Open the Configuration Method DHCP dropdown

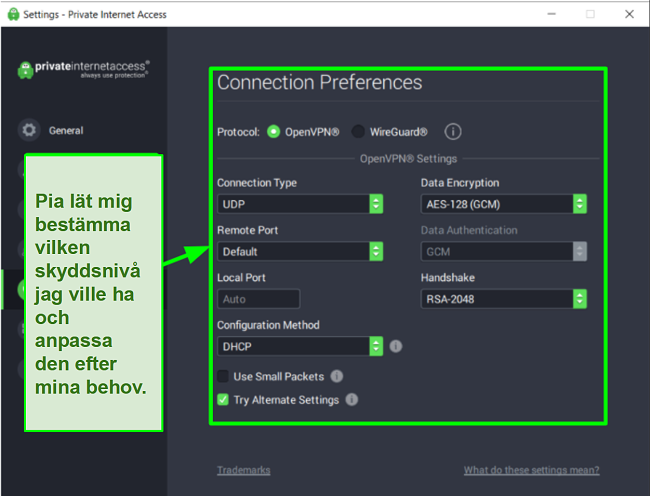click(300, 346)
